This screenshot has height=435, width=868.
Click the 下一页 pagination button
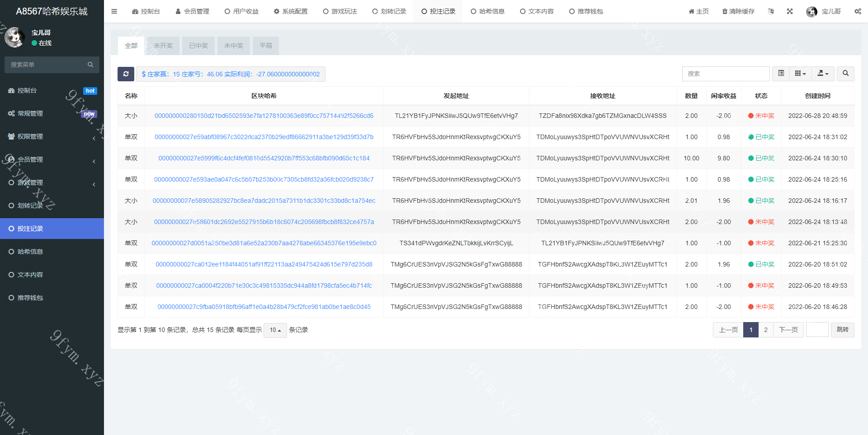coord(788,330)
